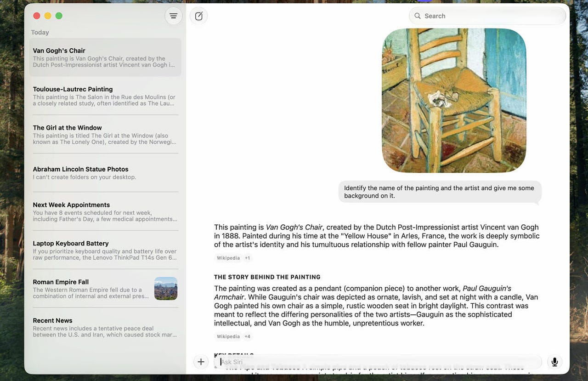
Task: Open the Van Gogh chair painting image
Action: point(454,100)
